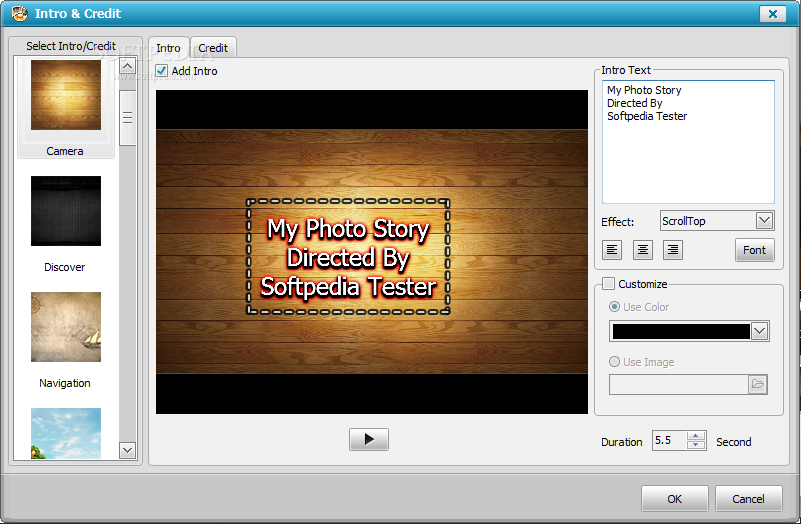Click the template list scroll-down arrow
This screenshot has height=524, width=801.
tap(127, 450)
